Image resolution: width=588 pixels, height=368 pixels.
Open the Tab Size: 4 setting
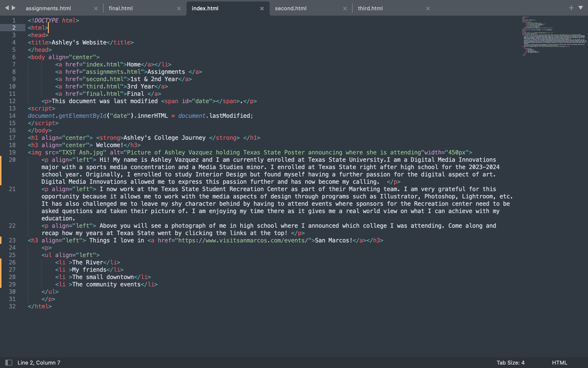click(511, 363)
